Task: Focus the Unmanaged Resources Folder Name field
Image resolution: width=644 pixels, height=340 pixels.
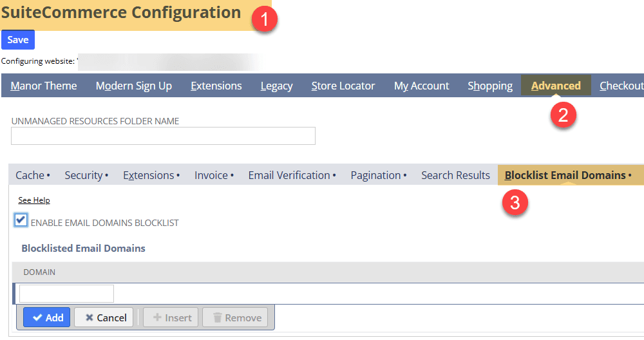Action: pyautogui.click(x=163, y=136)
